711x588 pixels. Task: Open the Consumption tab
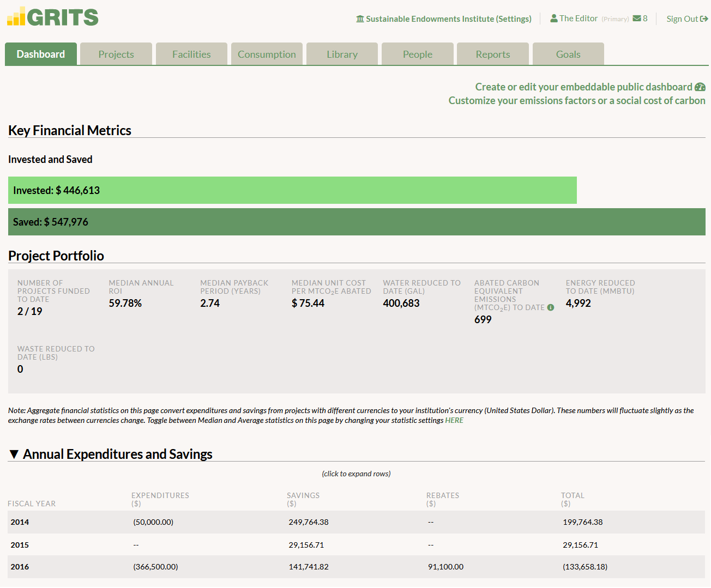pos(267,54)
